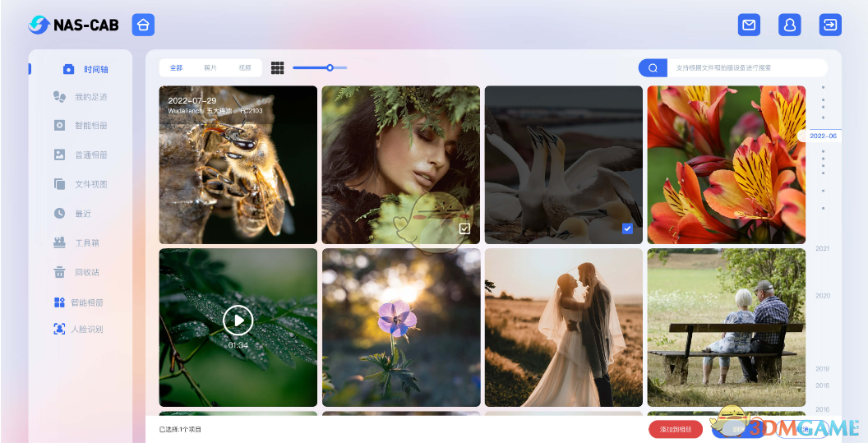Toggle the unchecked checkbox on woman portrait

[x=464, y=228]
